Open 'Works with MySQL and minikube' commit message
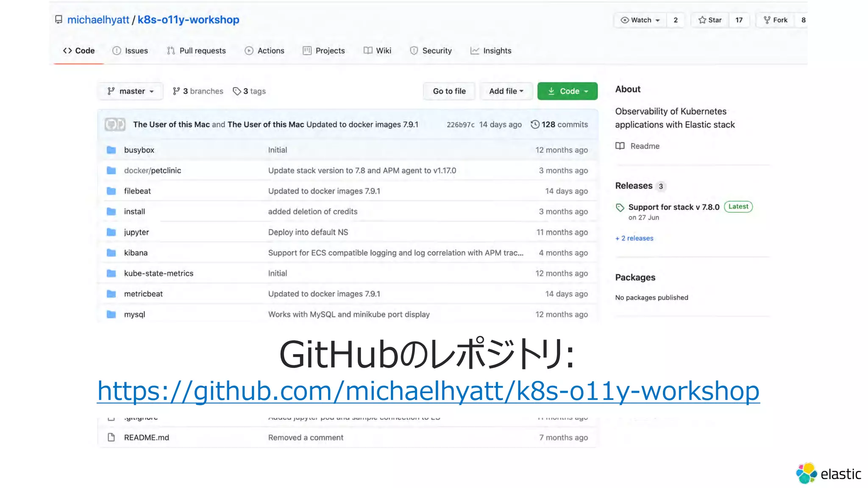The image size is (868, 488). coord(349,314)
